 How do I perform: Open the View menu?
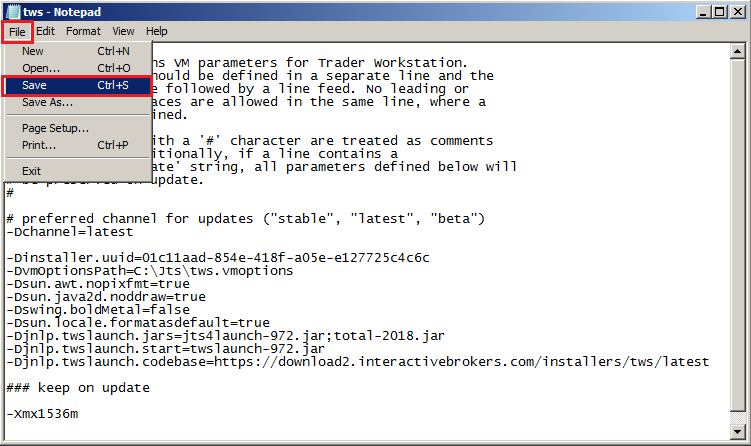pos(123,31)
